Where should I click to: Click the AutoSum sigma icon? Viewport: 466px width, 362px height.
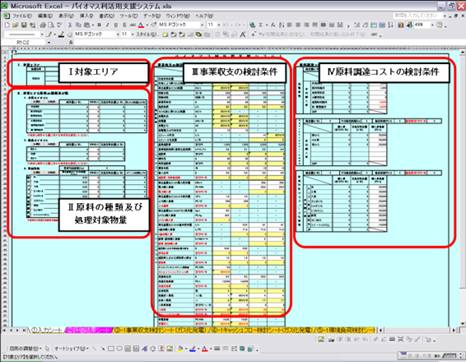[x=261, y=25]
